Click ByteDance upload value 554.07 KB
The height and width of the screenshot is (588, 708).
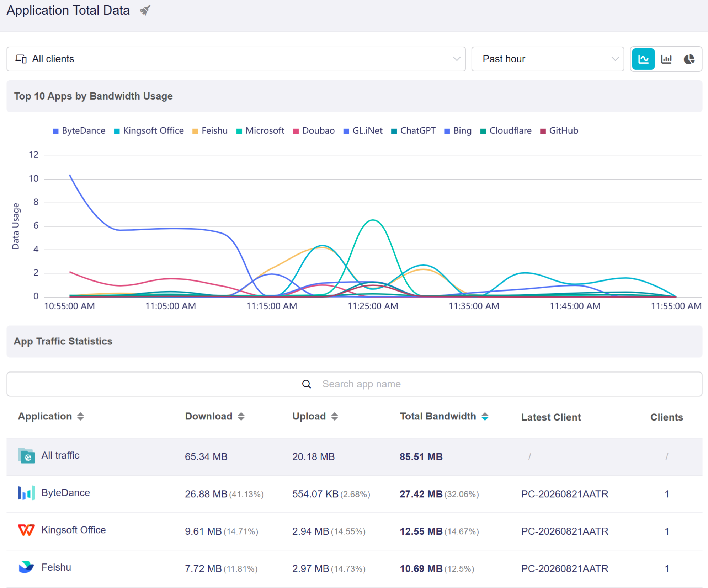click(315, 494)
